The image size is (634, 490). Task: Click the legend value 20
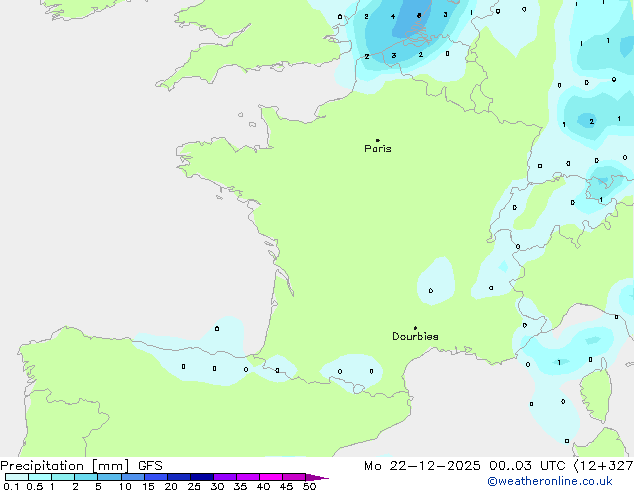[171, 486]
